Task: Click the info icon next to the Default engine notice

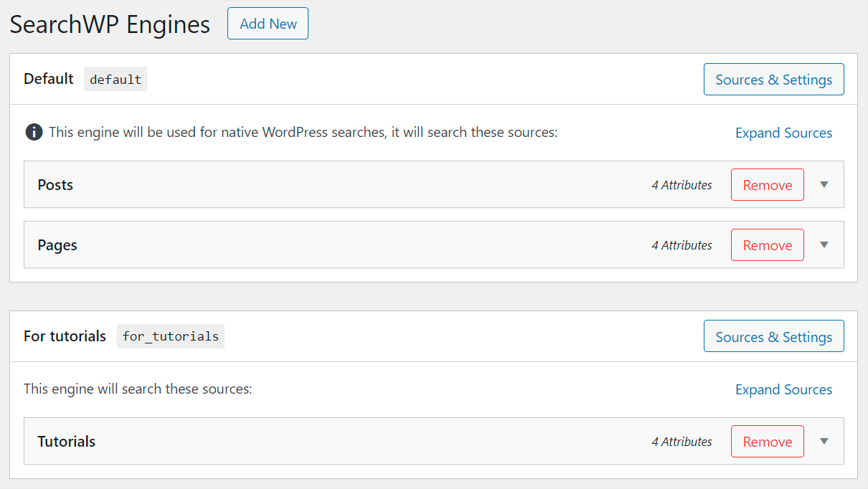Action: pyautogui.click(x=34, y=132)
